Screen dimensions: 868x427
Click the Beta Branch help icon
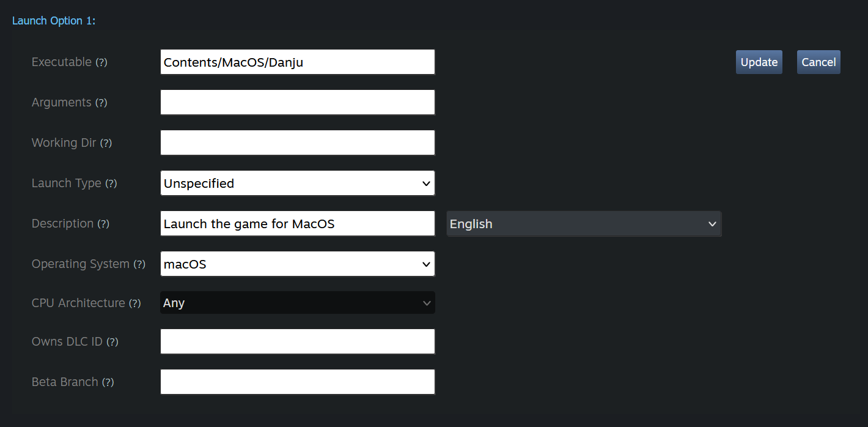[109, 382]
